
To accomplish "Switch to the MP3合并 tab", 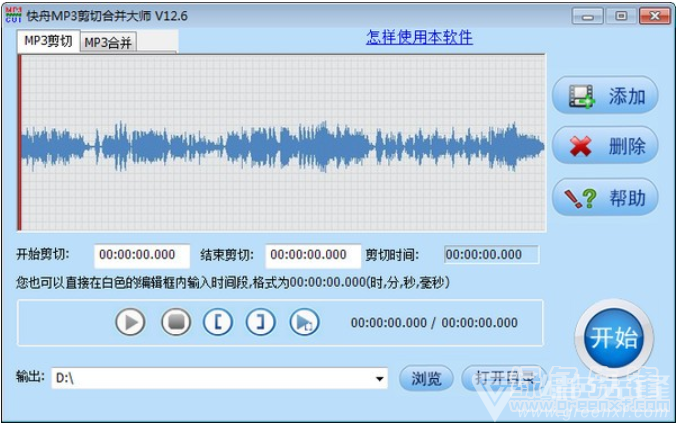I will [108, 42].
